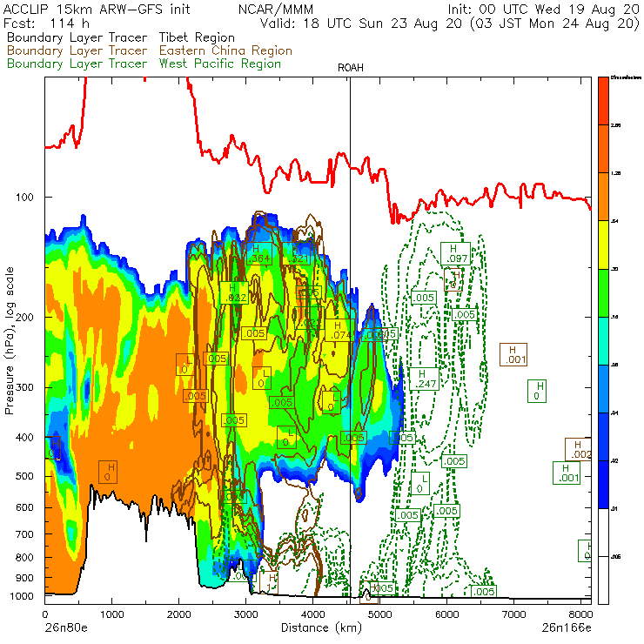
Task: Click the 300 pressure tick label
Action: pyautogui.click(x=24, y=387)
